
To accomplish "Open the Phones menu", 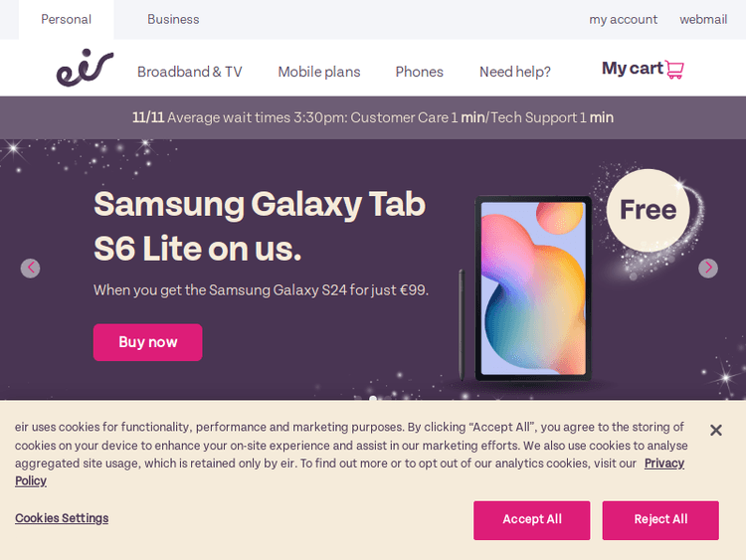I will 419,72.
